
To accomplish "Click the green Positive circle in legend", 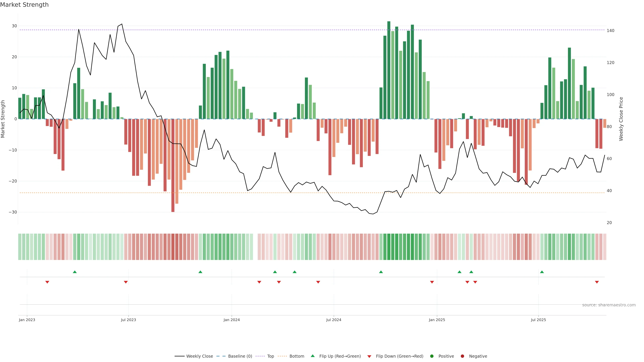I will [432, 356].
